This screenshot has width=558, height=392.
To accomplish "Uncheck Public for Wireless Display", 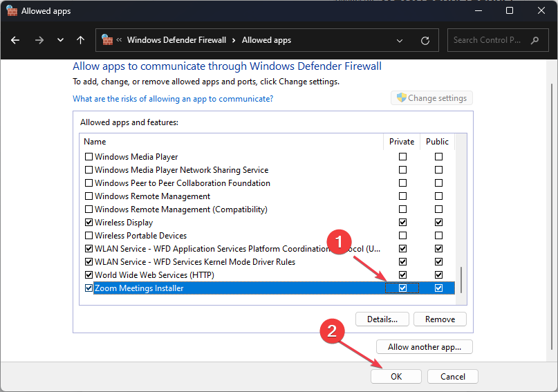I will tap(438, 223).
